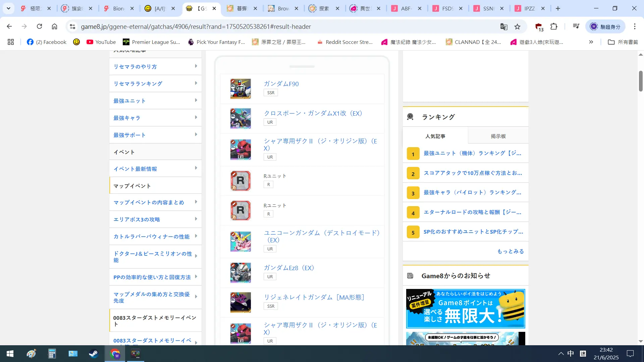This screenshot has height=362, width=644.
Task: Launch Steam from the taskbar
Action: coord(94,354)
